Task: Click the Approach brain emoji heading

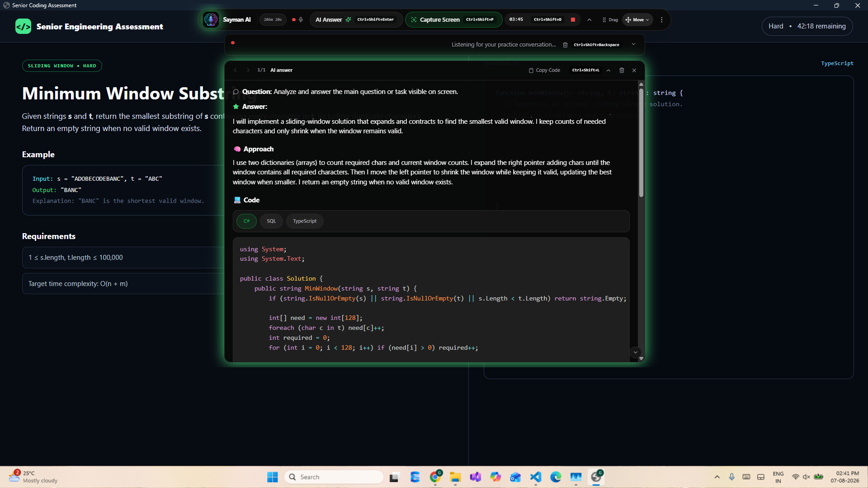Action: click(237, 149)
